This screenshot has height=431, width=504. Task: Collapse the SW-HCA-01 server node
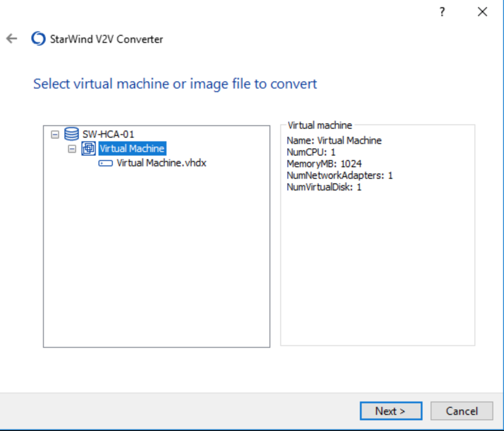click(x=55, y=134)
